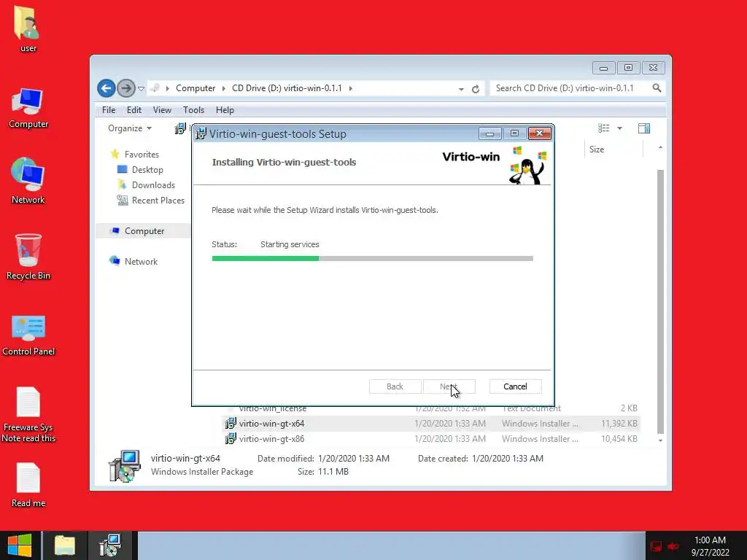Click the search magnifier icon
747x560 pixels.
click(x=657, y=88)
